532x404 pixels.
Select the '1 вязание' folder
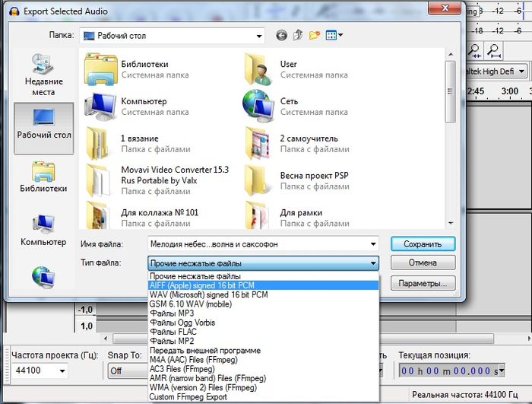[138, 143]
